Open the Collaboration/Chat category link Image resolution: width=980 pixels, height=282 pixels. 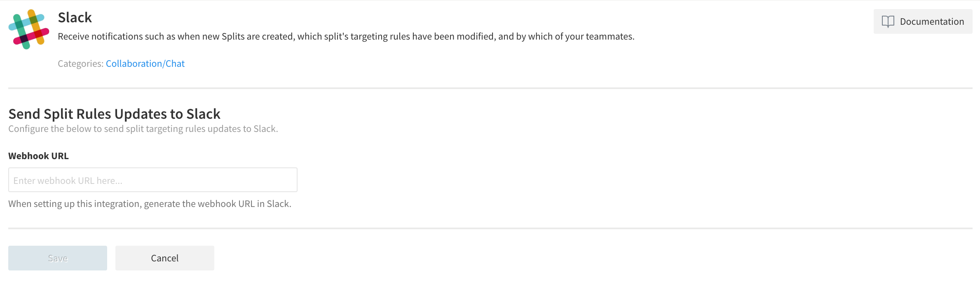tap(145, 63)
